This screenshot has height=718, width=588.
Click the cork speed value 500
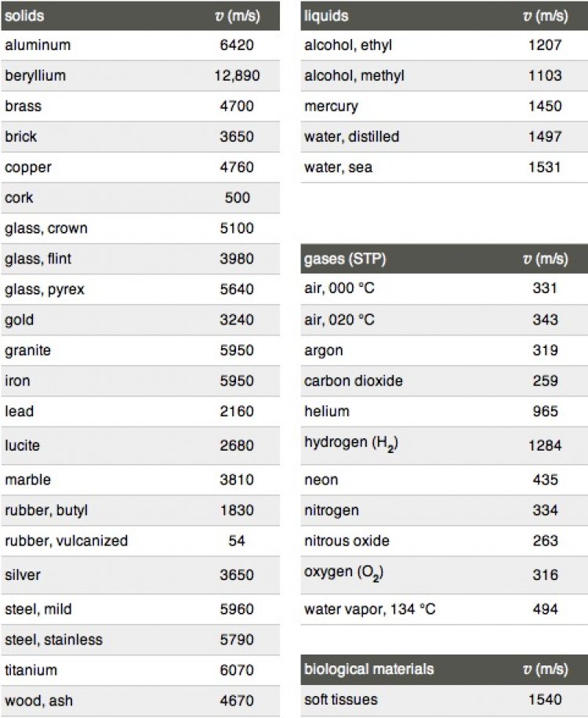(x=236, y=198)
